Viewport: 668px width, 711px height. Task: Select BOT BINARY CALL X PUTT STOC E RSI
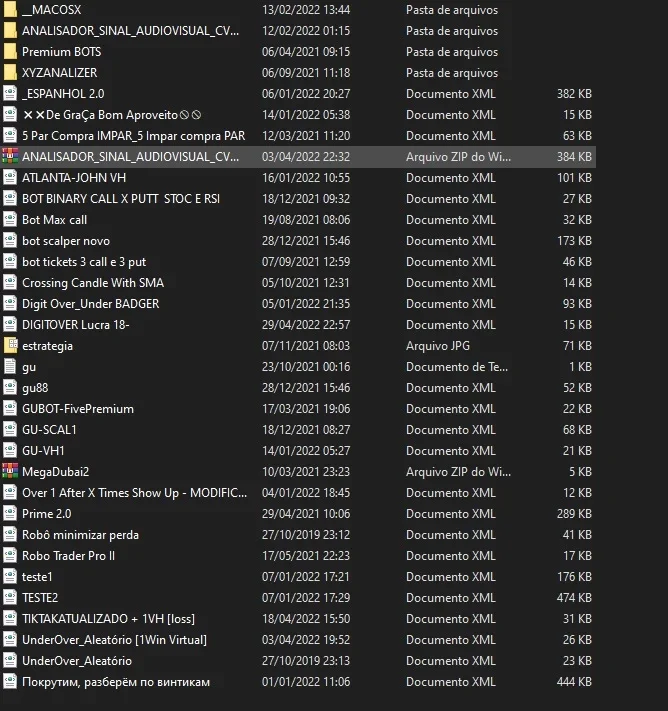point(121,199)
